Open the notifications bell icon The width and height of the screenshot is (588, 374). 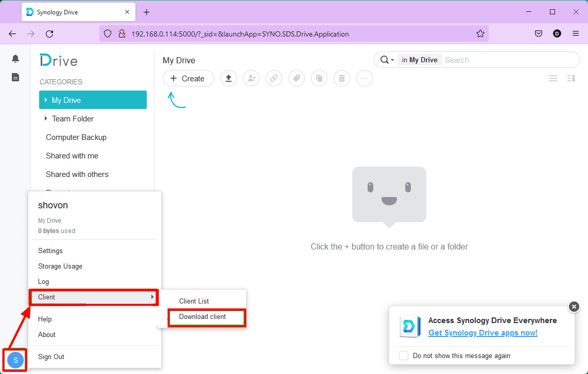(x=15, y=59)
